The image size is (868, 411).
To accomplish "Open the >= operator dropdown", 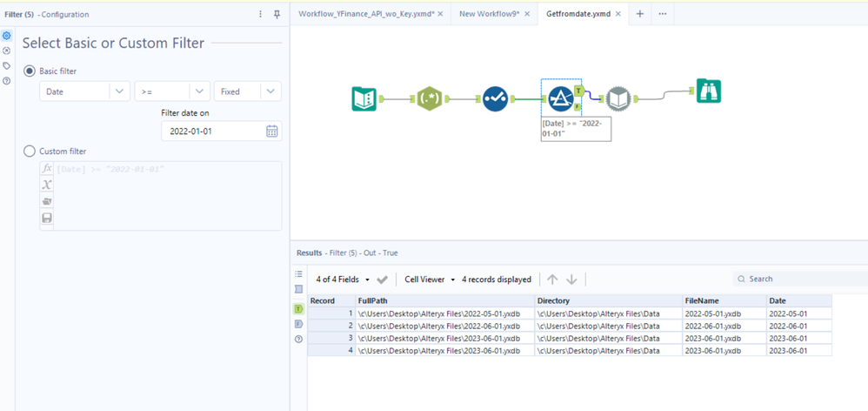I will (172, 91).
